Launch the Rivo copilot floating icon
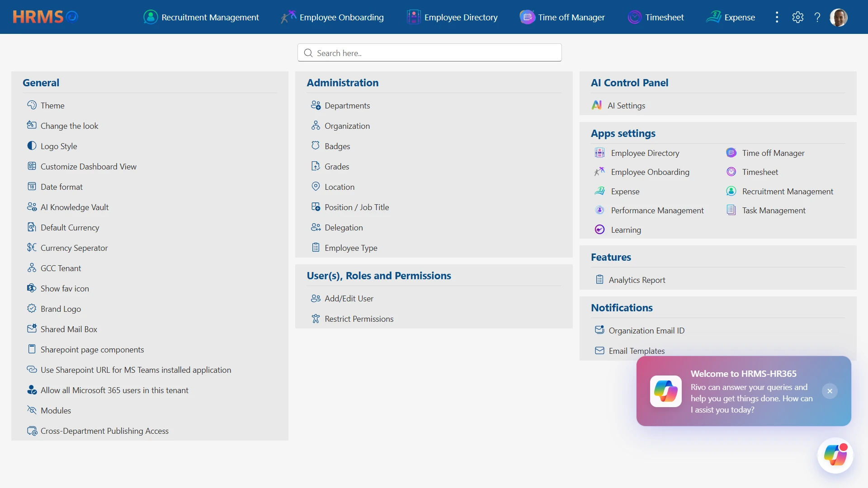 (x=835, y=455)
